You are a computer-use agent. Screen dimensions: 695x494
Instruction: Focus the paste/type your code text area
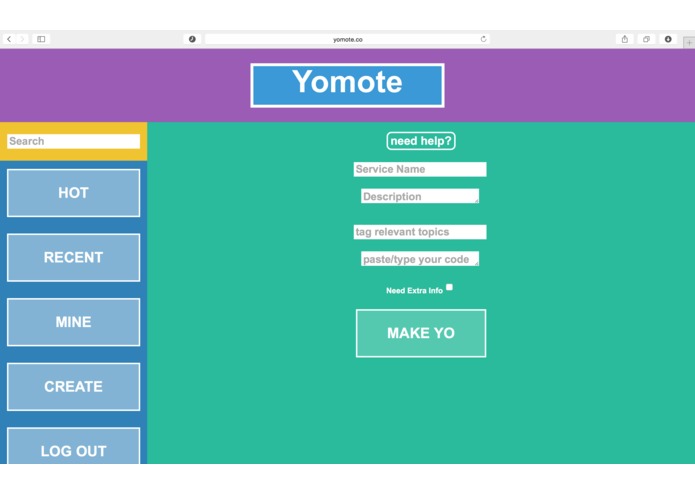point(420,259)
